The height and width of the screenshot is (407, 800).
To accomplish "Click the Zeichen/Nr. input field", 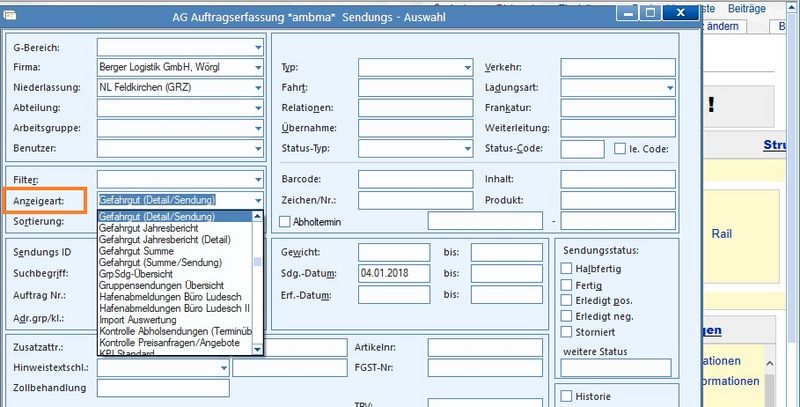I will (x=416, y=200).
